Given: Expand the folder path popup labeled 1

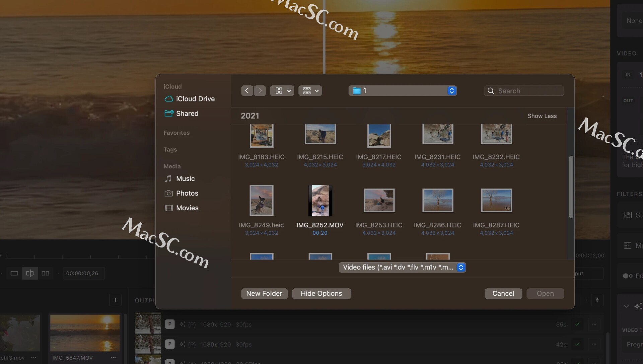Looking at the screenshot, I should coord(403,91).
